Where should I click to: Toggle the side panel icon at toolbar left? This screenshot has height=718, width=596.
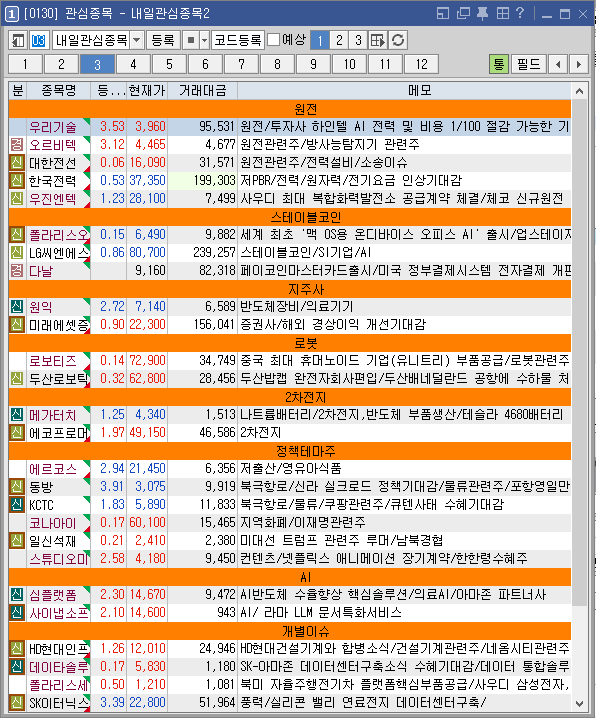(x=18, y=40)
